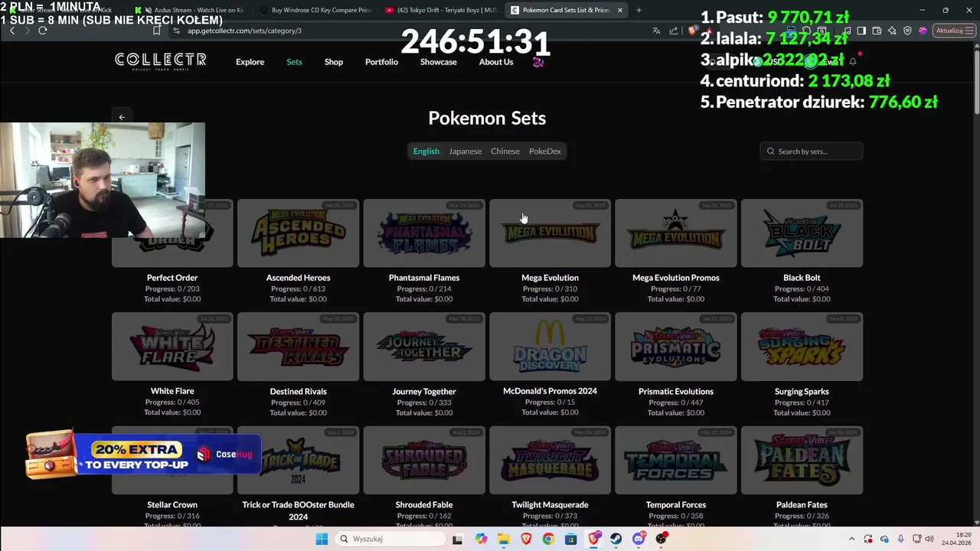The width and height of the screenshot is (980, 551).
Task: Click the browser back navigation arrow
Action: point(12,31)
